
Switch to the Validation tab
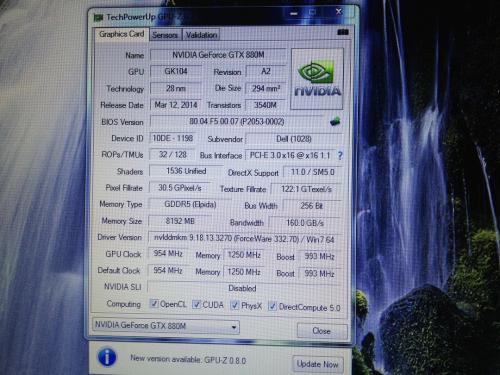pyautogui.click(x=201, y=35)
